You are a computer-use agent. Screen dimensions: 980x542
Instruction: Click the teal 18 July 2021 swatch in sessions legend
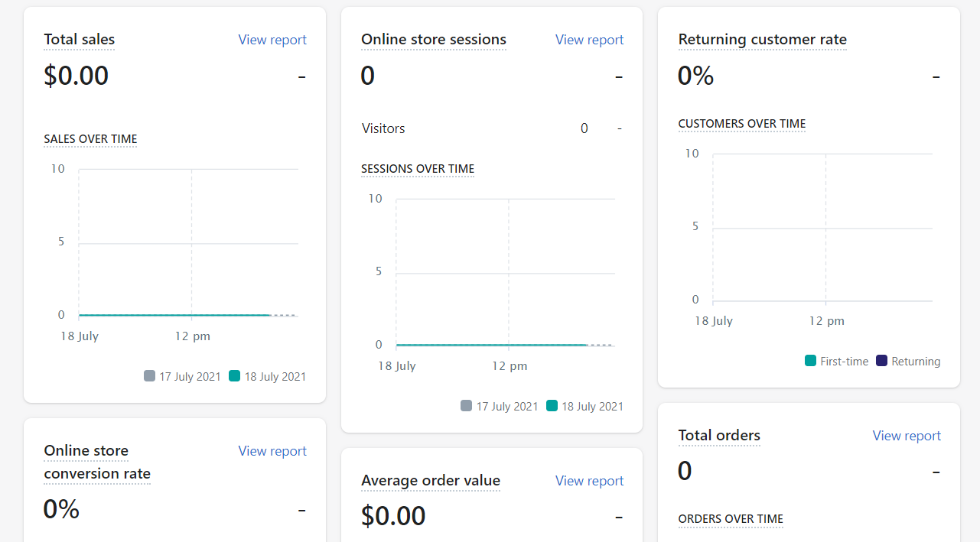pyautogui.click(x=552, y=406)
